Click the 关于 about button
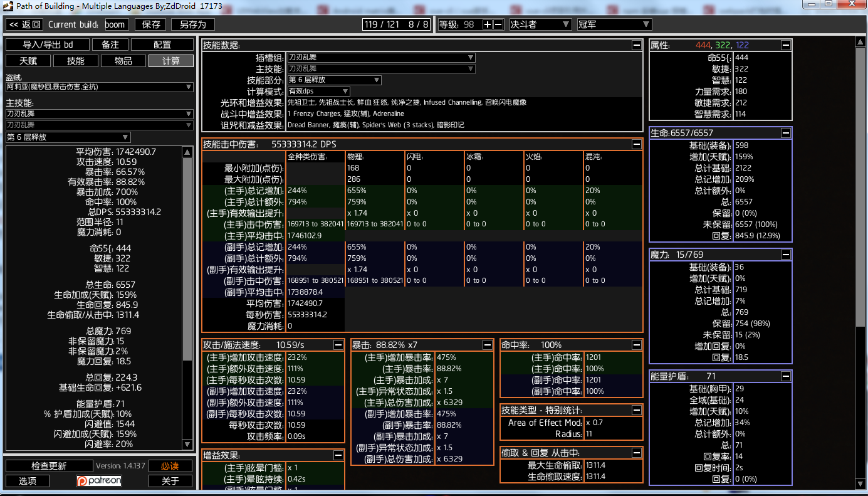This screenshot has height=496, width=868. coord(170,481)
